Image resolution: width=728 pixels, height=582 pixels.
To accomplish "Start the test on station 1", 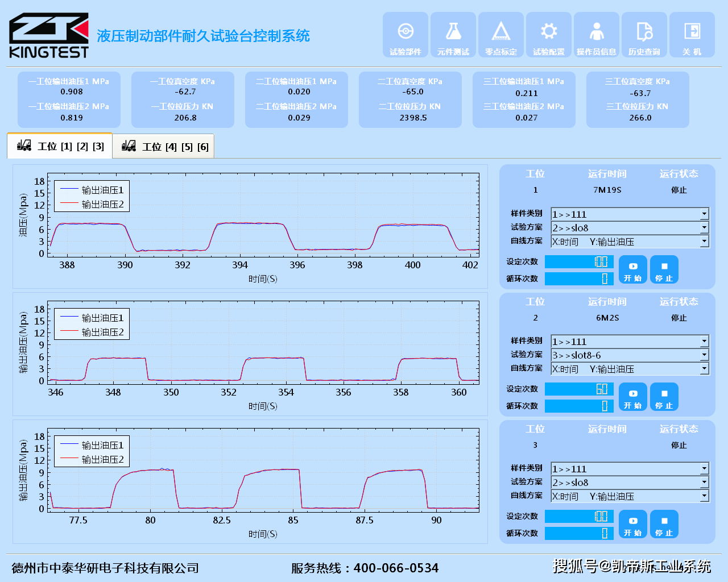I will click(x=633, y=269).
